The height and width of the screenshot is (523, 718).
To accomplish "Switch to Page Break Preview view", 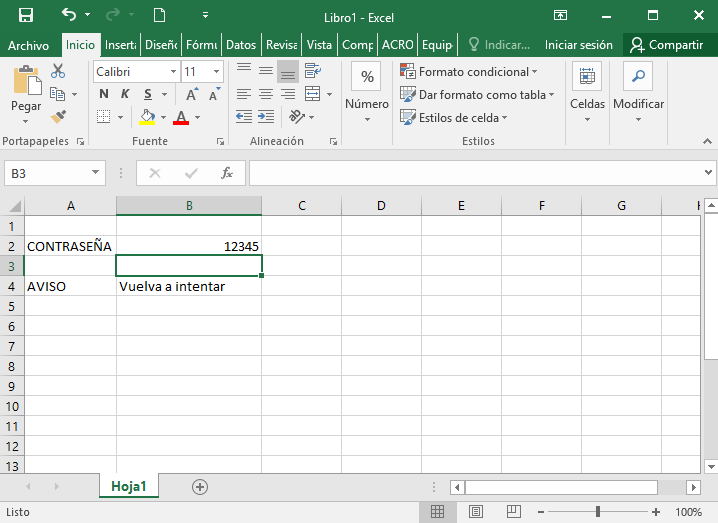I will (514, 511).
